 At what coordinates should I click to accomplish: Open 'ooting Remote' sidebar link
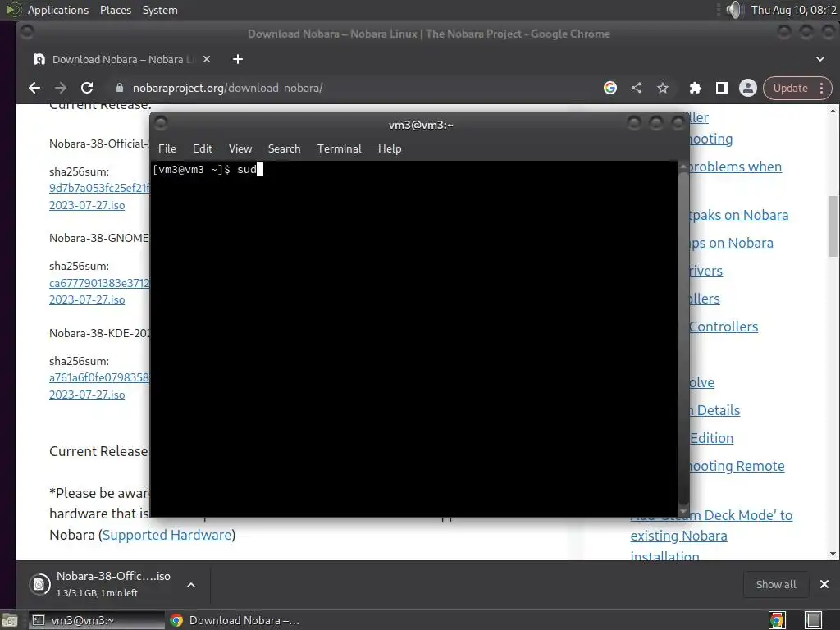click(x=737, y=466)
